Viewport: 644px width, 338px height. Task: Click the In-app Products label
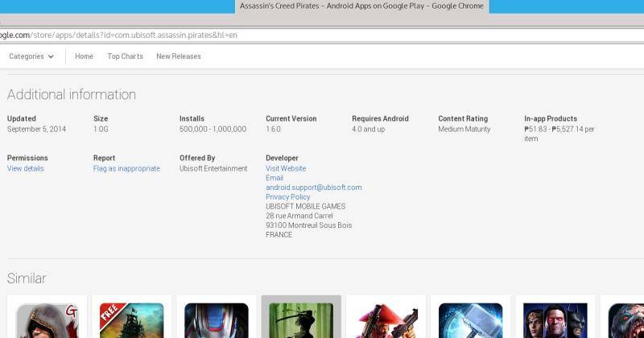coord(551,118)
